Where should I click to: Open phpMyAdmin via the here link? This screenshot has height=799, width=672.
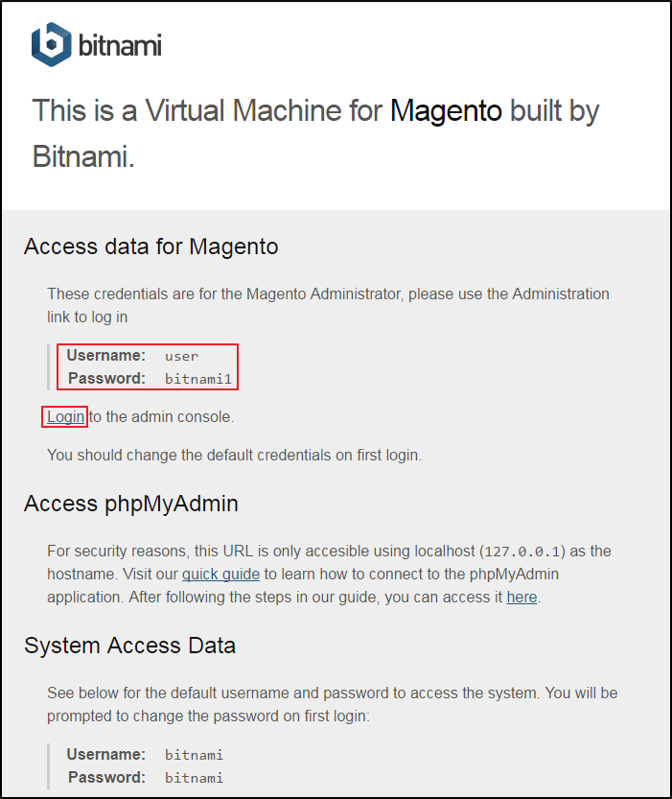[x=521, y=597]
